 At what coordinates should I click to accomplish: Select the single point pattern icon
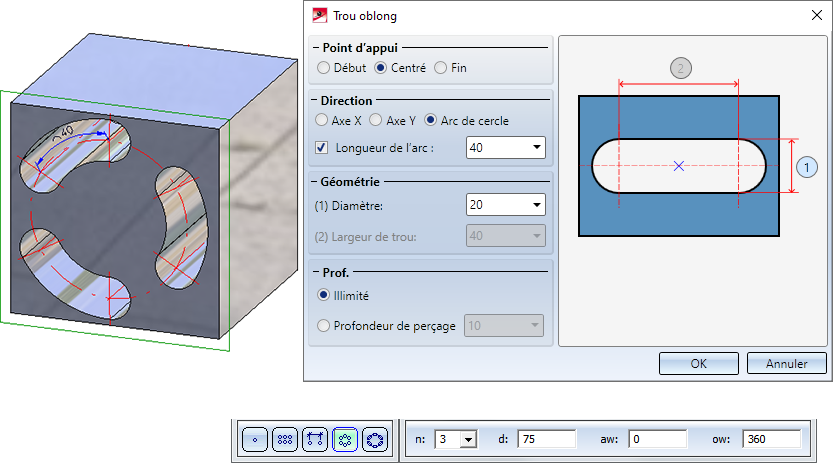point(255,440)
